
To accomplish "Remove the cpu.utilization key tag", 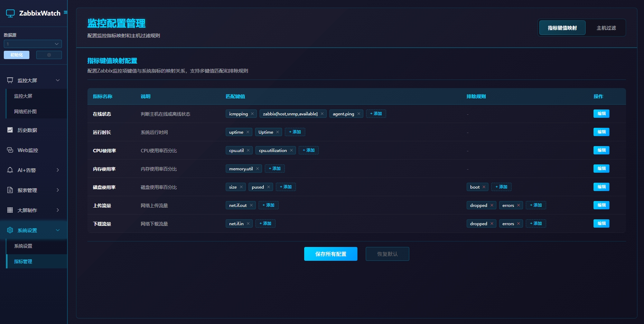I will point(291,151).
